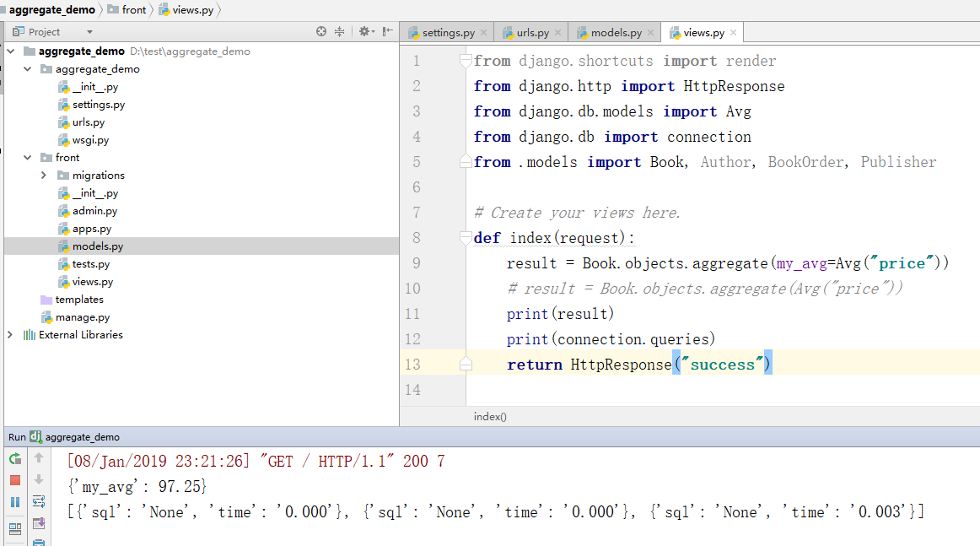Click the {'my_avg': 97.25} console output
Image resolution: width=980 pixels, height=546 pixels.
click(137, 487)
